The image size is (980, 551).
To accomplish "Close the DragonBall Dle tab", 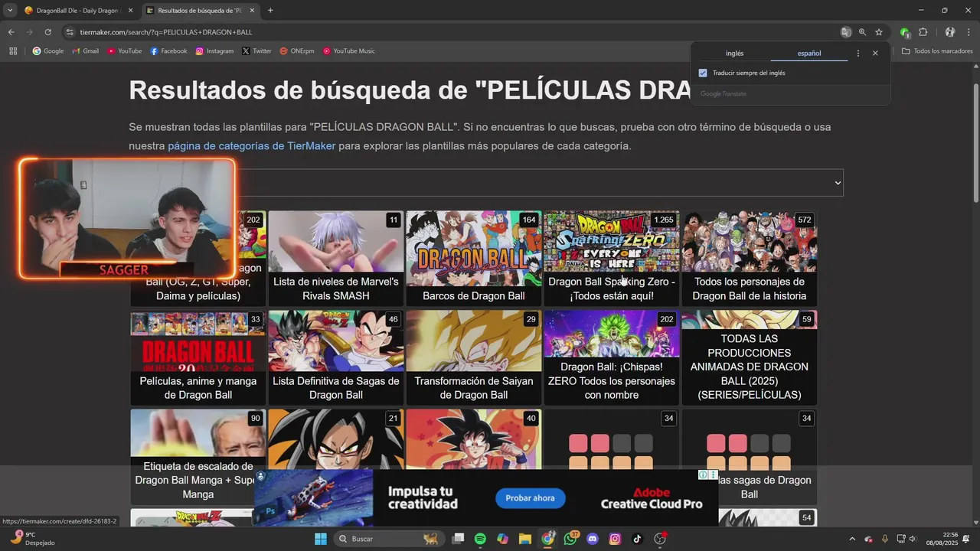I will coord(130,11).
